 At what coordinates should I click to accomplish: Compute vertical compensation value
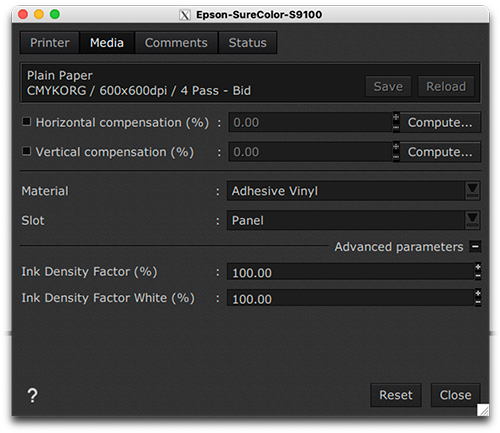[440, 152]
